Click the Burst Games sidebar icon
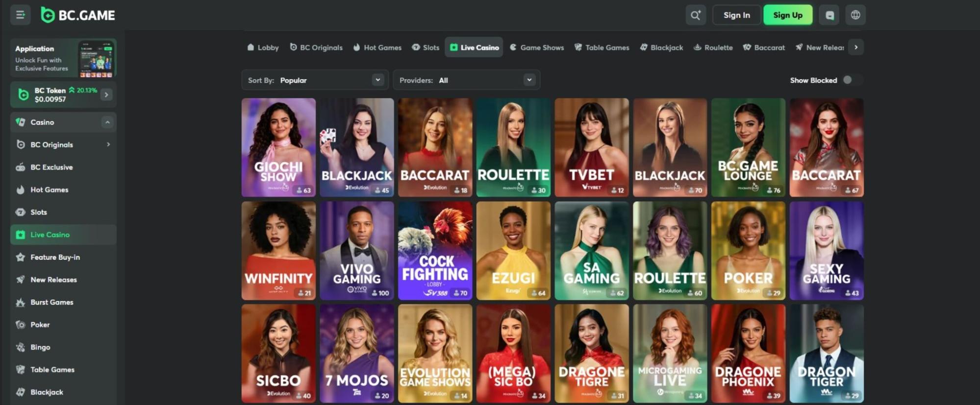 (x=21, y=302)
